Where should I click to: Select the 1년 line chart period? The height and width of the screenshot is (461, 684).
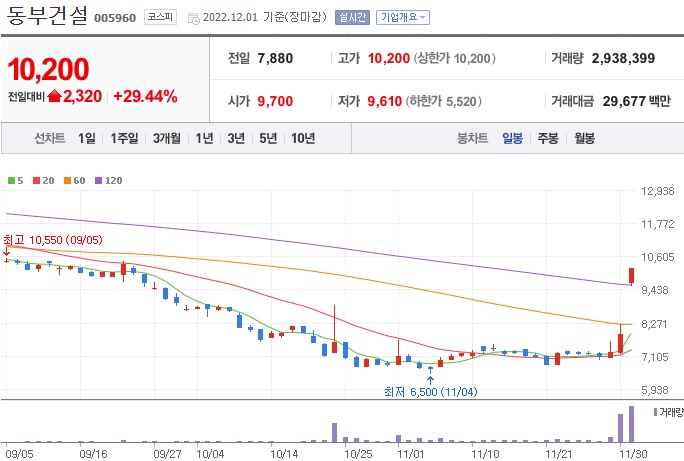204,138
